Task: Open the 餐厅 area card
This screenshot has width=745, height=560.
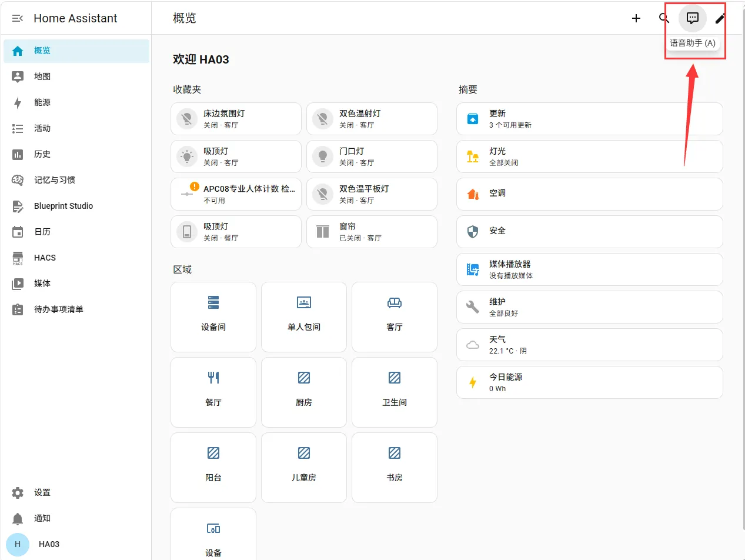Action: 213,392
